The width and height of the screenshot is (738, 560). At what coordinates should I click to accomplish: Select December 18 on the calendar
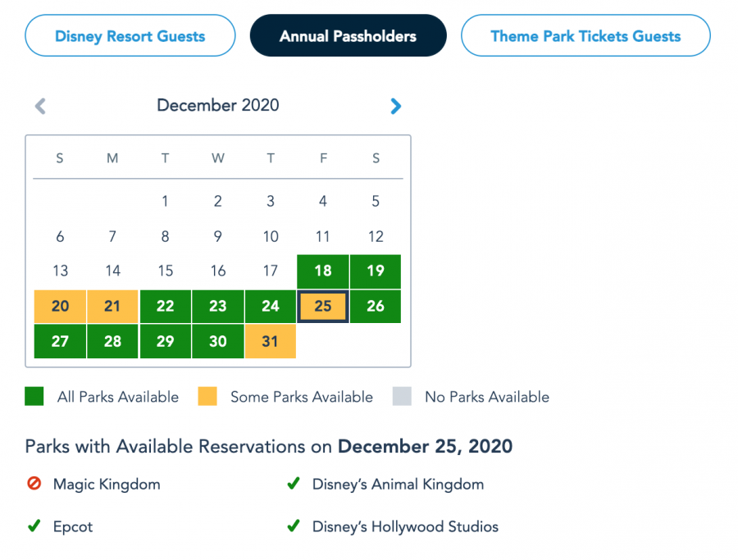coord(323,271)
